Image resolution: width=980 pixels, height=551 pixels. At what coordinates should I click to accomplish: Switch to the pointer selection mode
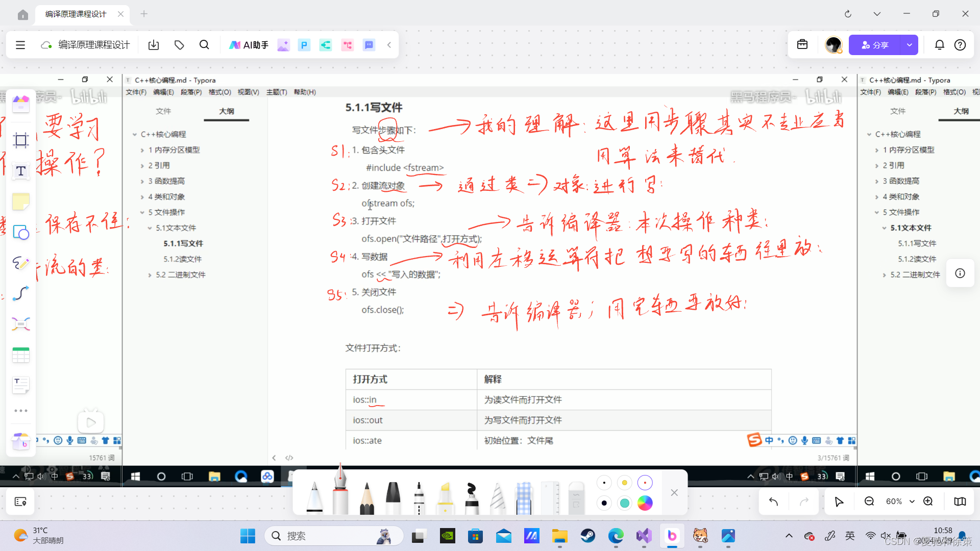(839, 502)
